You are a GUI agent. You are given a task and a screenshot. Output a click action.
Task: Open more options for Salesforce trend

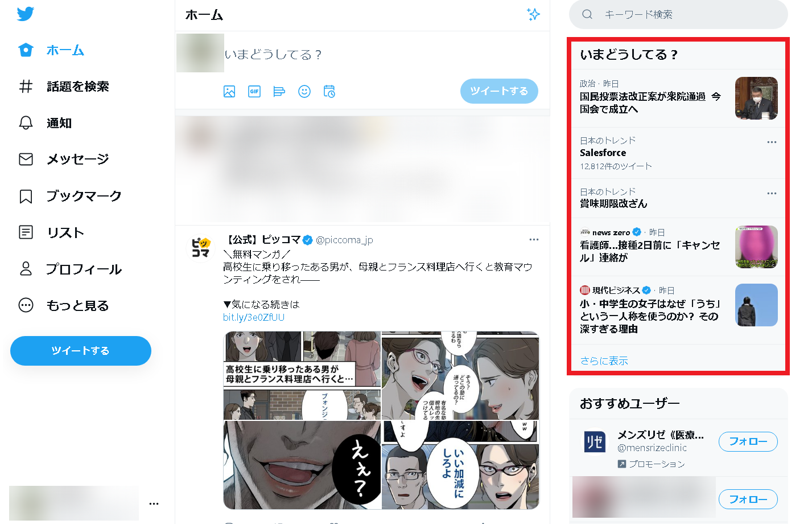point(772,142)
